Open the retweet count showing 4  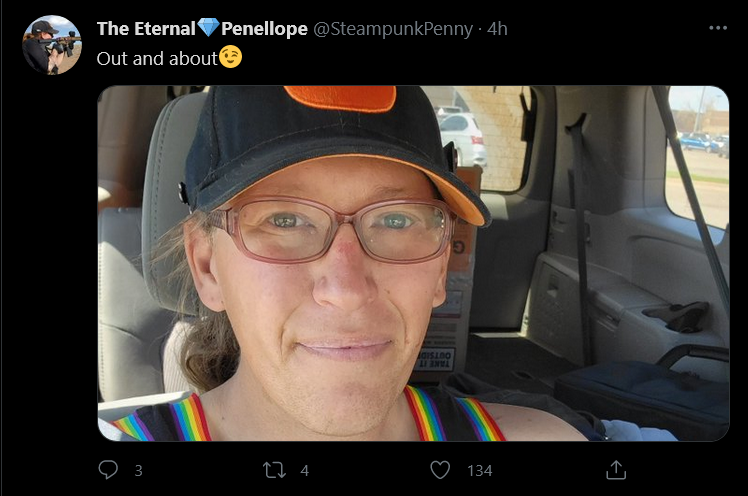(x=305, y=471)
